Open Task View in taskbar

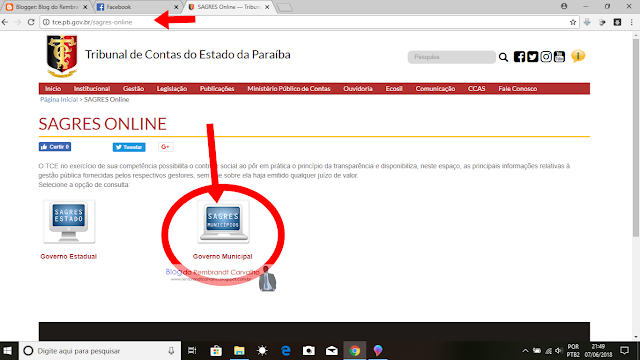[x=192, y=351]
